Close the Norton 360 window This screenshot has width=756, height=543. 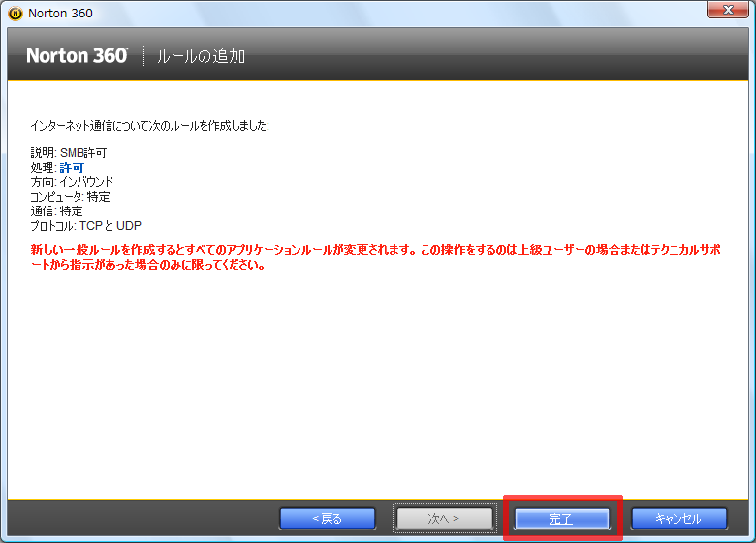point(725,12)
